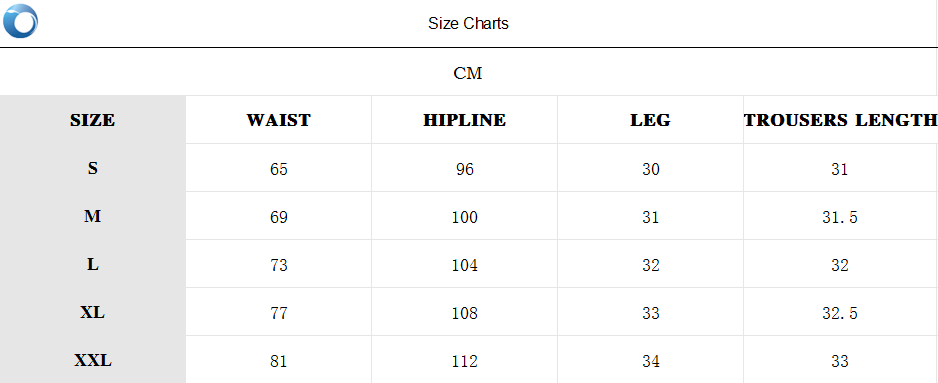Click the blue swirl logo icon
This screenshot has height=383, width=938.
(x=20, y=21)
